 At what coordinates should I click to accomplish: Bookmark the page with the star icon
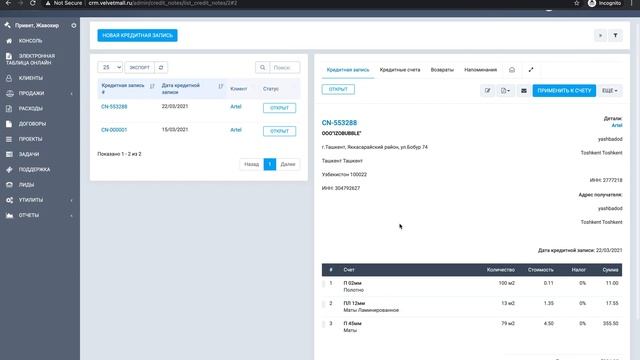coord(576,3)
